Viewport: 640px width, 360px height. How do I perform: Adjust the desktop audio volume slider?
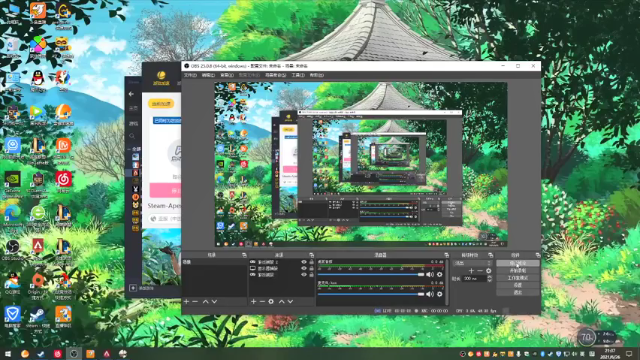coord(371,275)
